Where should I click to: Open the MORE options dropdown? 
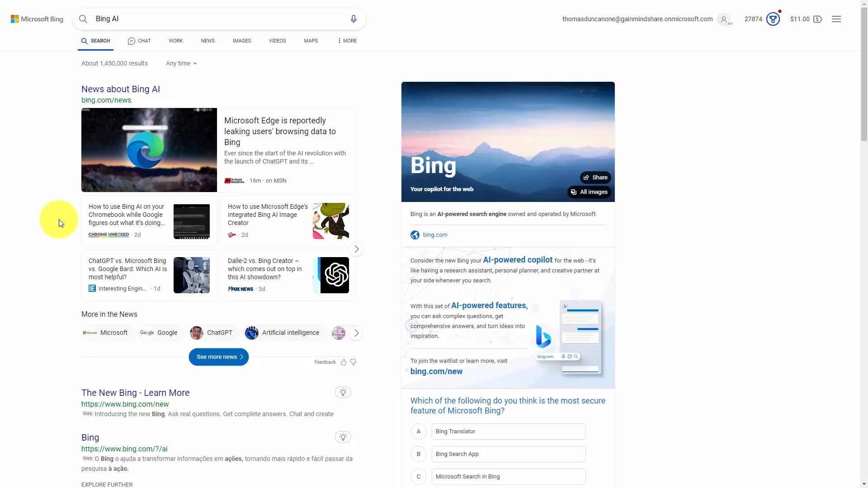(346, 41)
